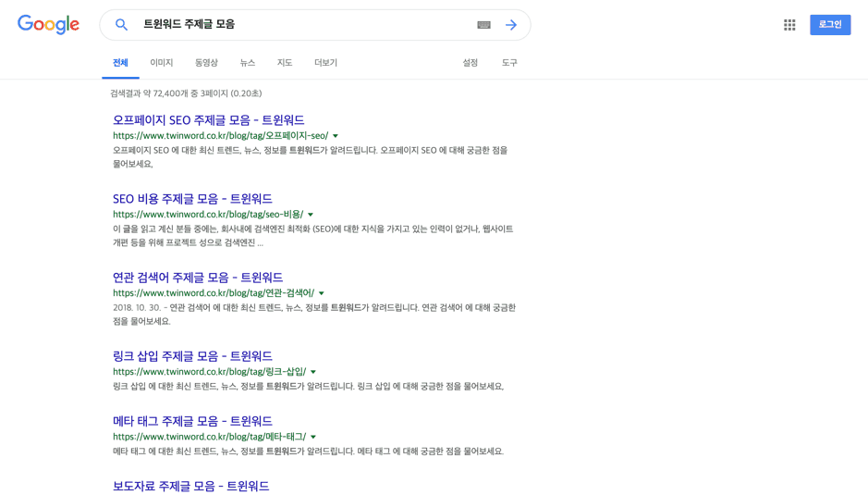Image resolution: width=868 pixels, height=495 pixels.
Task: Expand dropdown arrow next to seo-비용 URL
Action: (x=311, y=215)
